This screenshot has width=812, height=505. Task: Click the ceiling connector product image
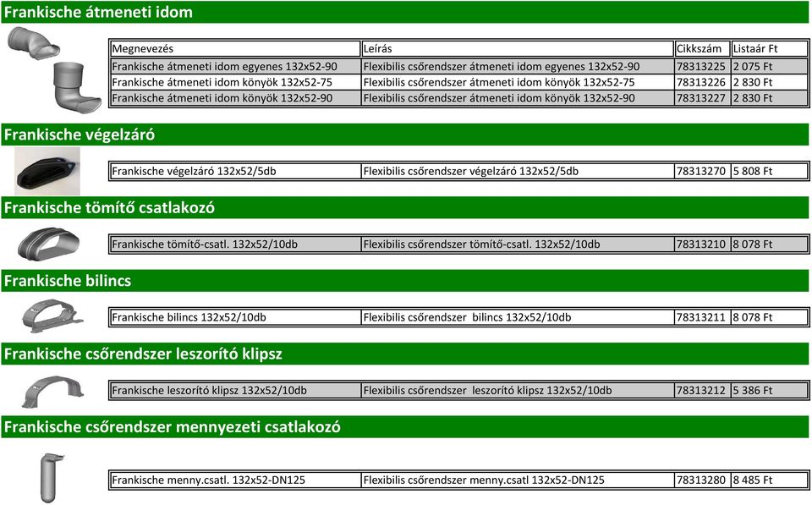point(52,478)
